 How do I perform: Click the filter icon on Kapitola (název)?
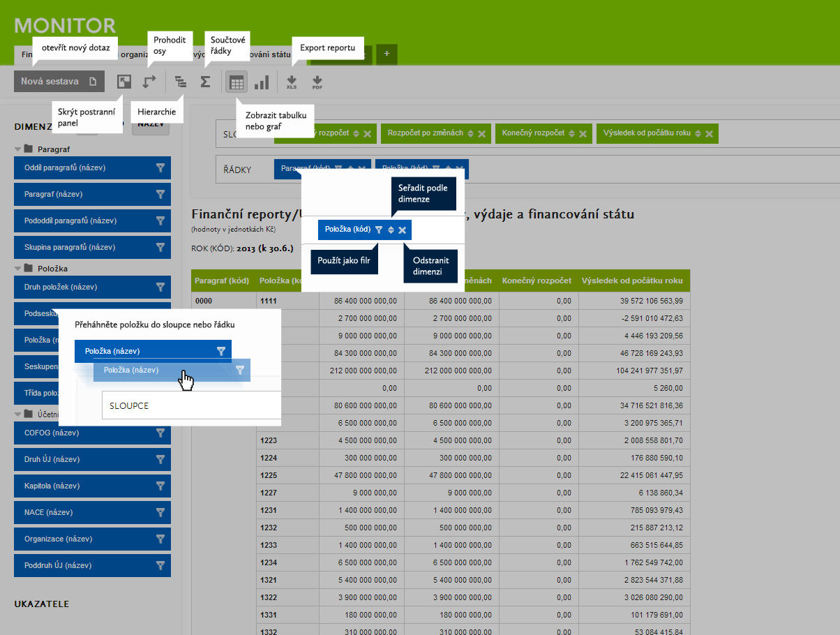[x=160, y=486]
